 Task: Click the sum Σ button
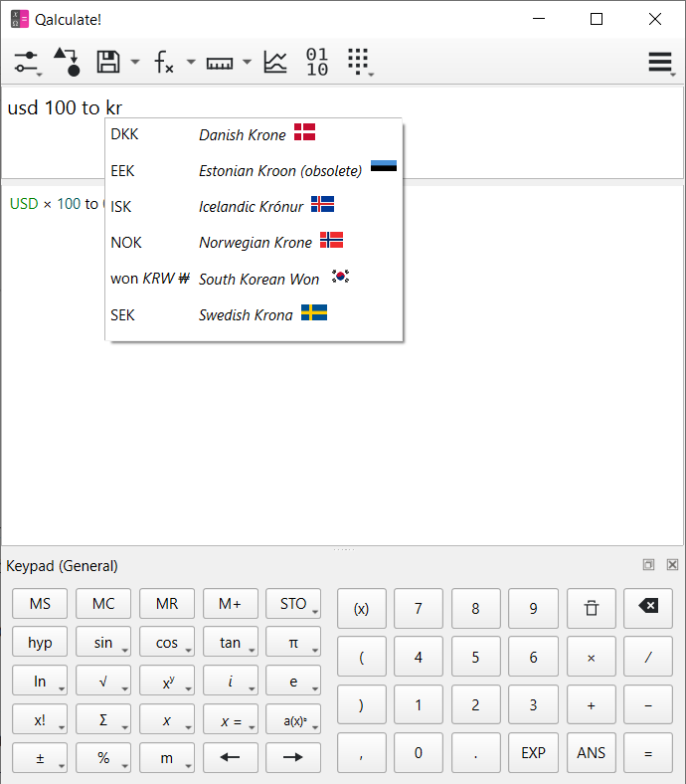click(103, 719)
